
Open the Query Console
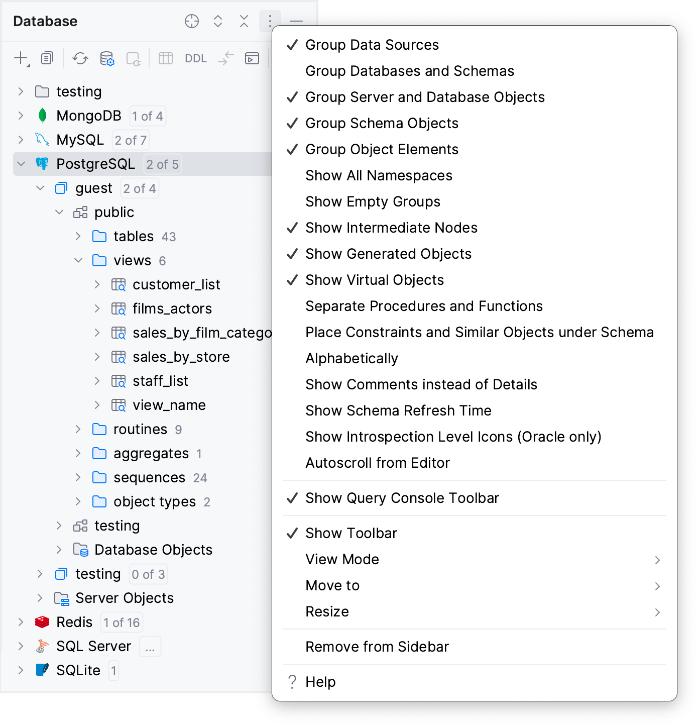252,58
